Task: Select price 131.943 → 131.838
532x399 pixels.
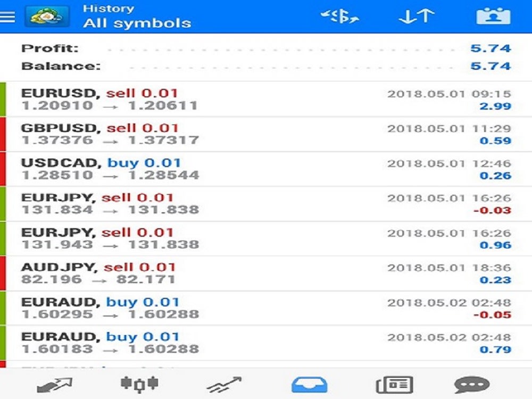Action: [110, 245]
